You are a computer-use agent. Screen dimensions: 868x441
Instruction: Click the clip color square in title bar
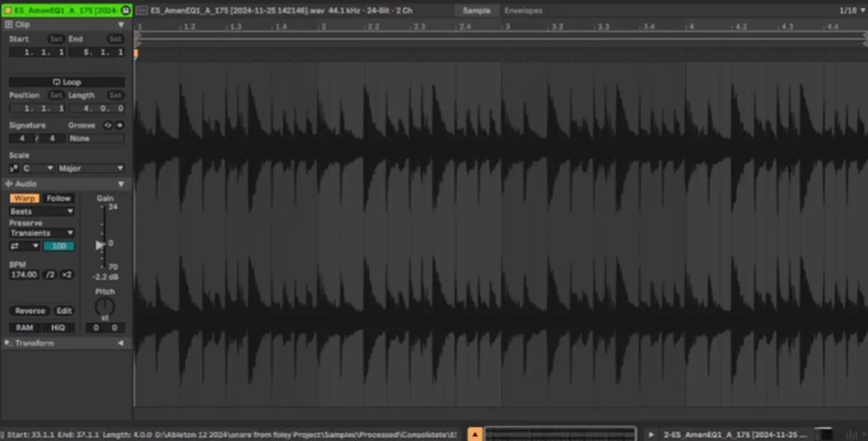click(7, 10)
